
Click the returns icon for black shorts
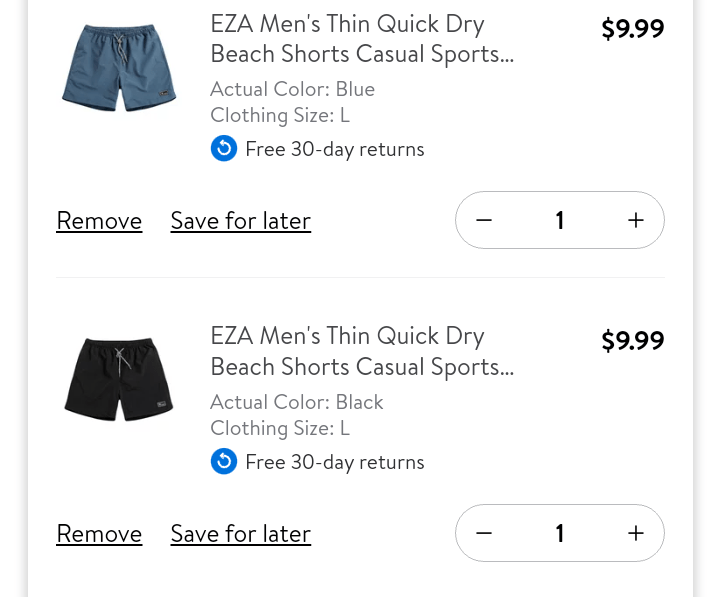coord(224,462)
